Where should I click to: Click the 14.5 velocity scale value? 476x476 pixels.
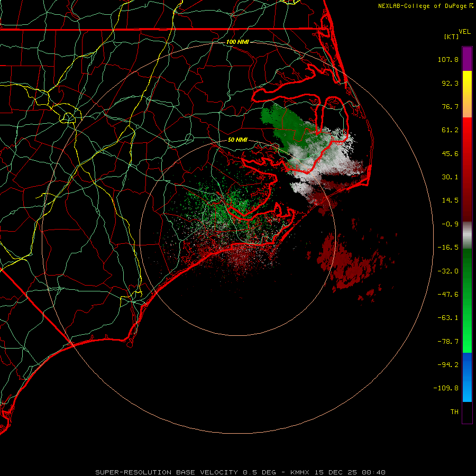coord(450,200)
